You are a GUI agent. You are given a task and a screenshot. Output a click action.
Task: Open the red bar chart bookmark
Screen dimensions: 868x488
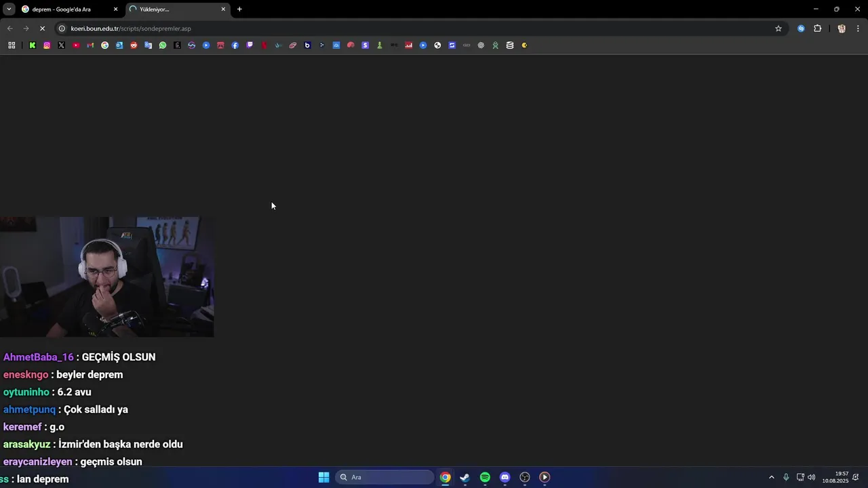pos(409,45)
